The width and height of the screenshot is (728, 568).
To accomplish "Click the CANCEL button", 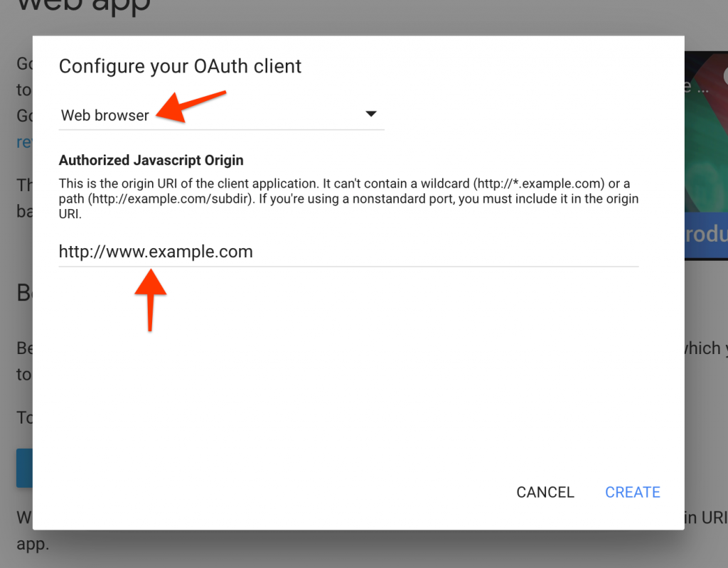I will point(545,493).
